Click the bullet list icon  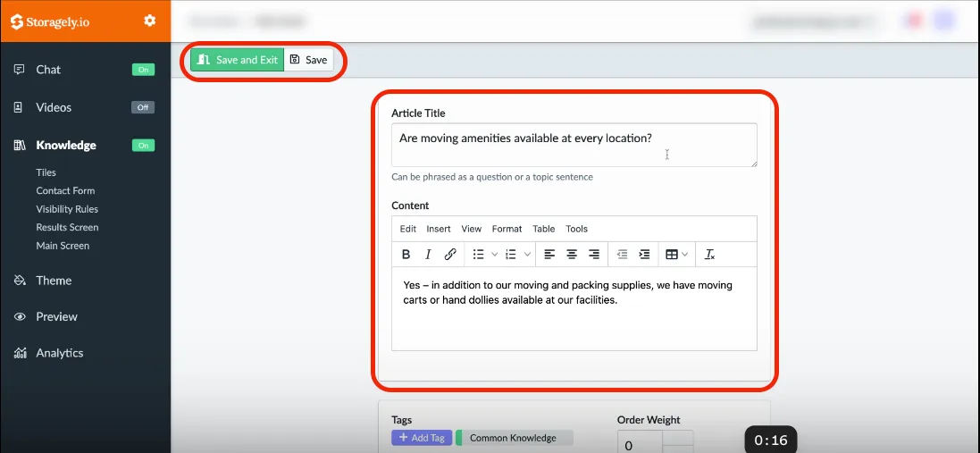(x=478, y=255)
